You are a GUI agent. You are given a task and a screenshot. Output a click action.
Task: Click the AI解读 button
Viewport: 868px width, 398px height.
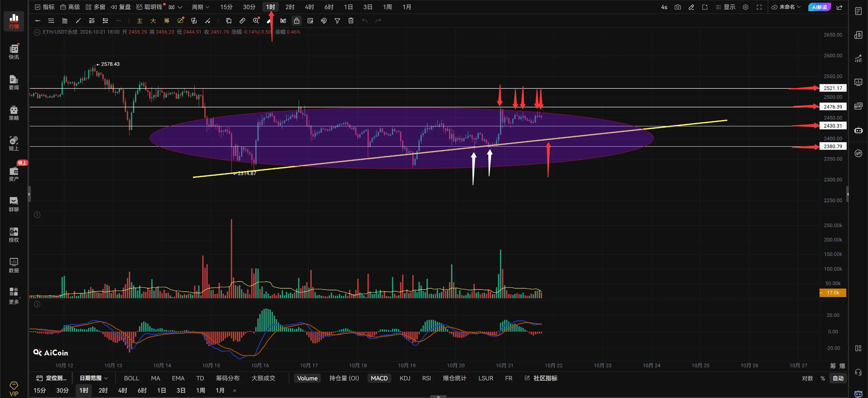click(x=819, y=7)
